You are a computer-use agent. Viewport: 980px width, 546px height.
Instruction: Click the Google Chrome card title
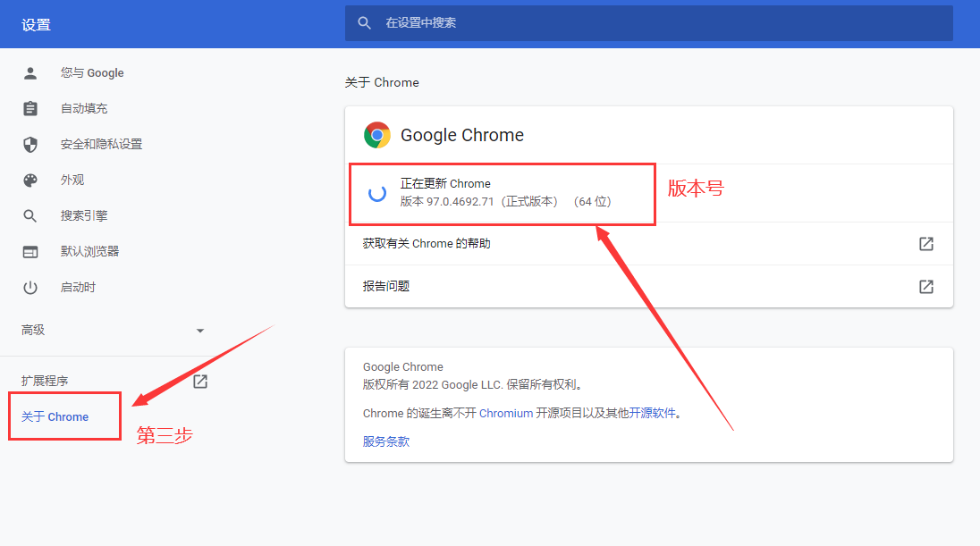(462, 135)
